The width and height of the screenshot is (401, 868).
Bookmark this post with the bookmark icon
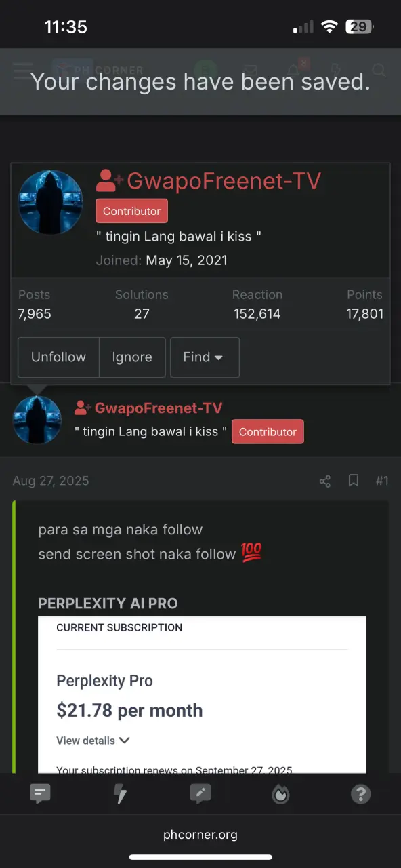(353, 481)
